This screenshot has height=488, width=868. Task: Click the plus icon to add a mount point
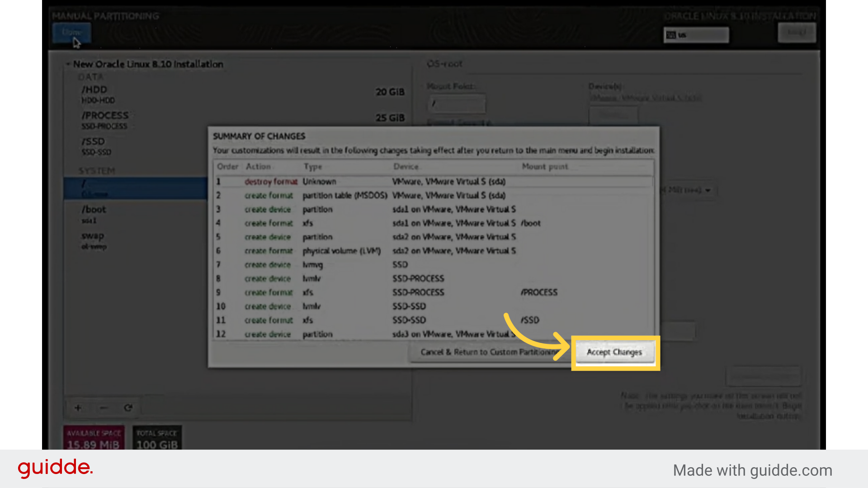(x=78, y=408)
